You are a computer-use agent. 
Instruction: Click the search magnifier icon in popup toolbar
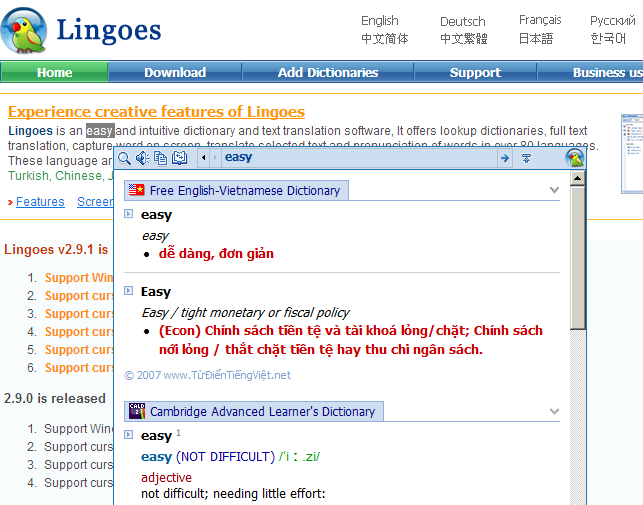click(x=124, y=158)
